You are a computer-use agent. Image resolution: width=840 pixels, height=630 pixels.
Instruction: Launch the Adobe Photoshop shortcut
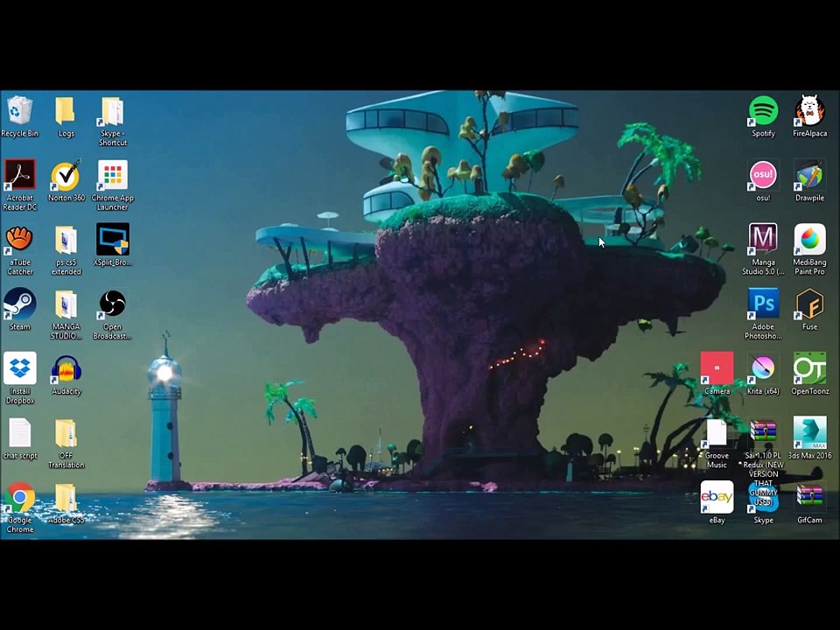(763, 304)
